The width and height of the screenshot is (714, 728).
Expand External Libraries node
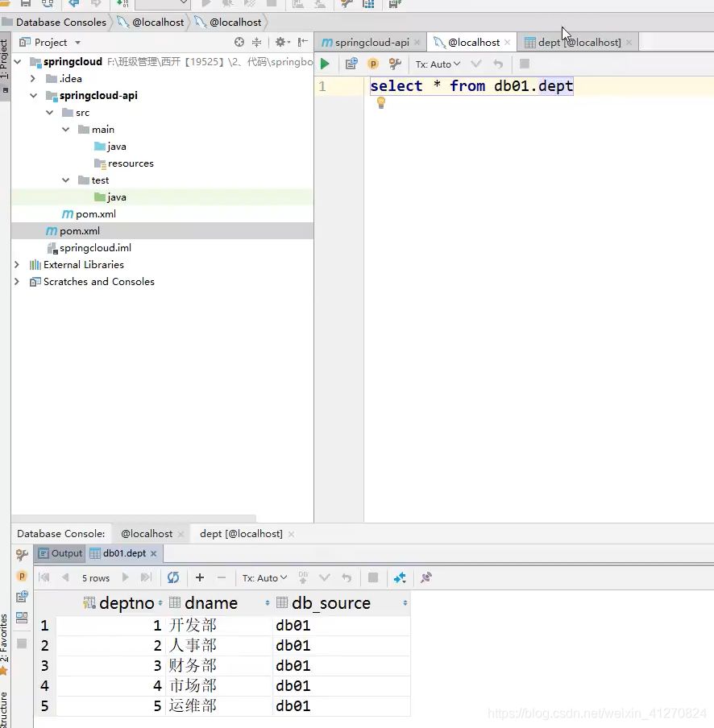(x=17, y=264)
